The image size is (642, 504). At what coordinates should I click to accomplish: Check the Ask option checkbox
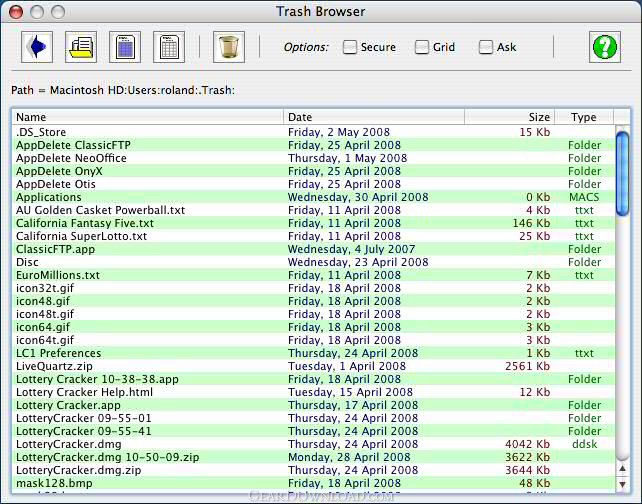point(486,47)
